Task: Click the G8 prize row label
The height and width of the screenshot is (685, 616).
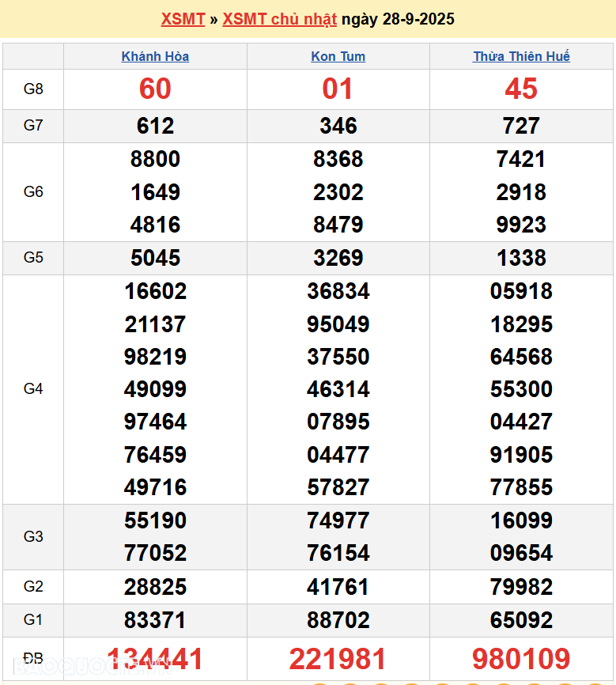Action: point(33,89)
